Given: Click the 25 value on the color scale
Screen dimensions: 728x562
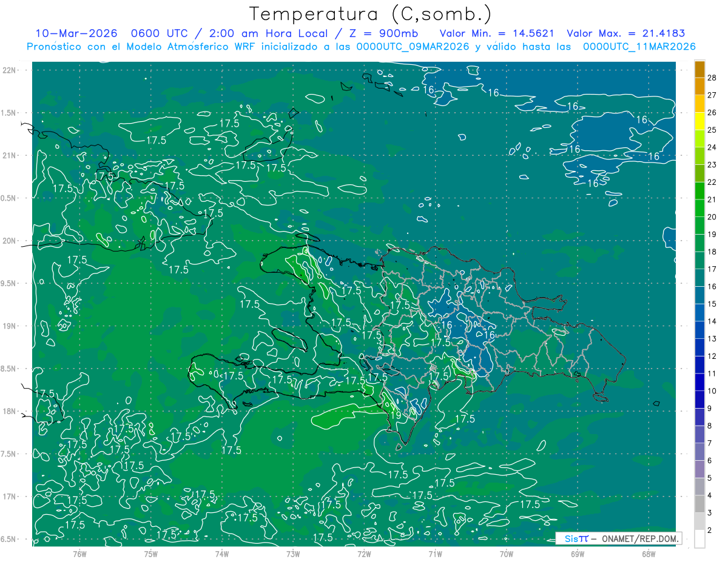Looking at the screenshot, I should coord(712,130).
